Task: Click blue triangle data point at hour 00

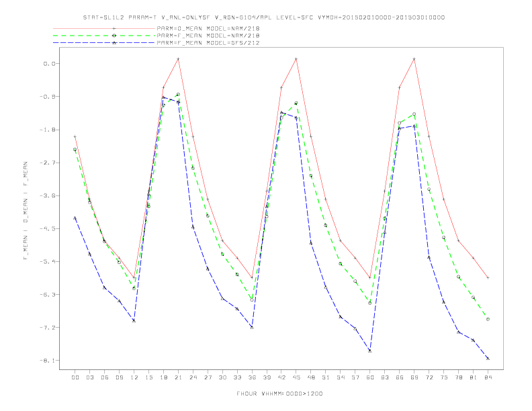Action: 75,218
